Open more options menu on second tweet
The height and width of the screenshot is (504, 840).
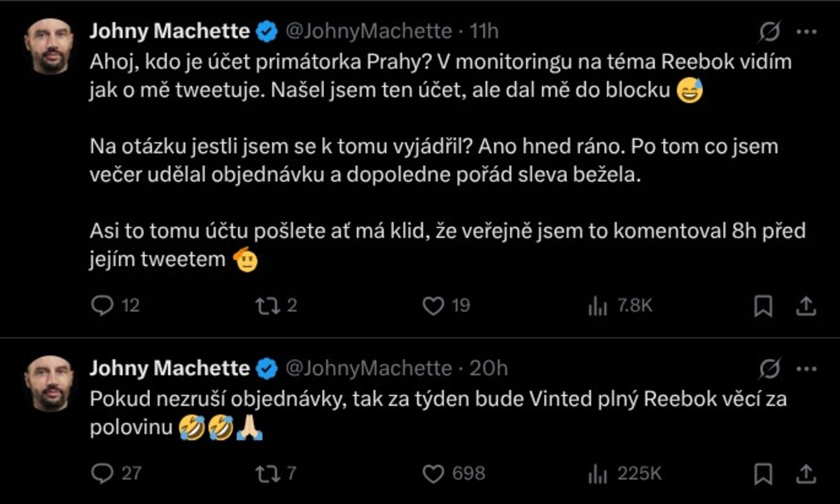tap(806, 368)
